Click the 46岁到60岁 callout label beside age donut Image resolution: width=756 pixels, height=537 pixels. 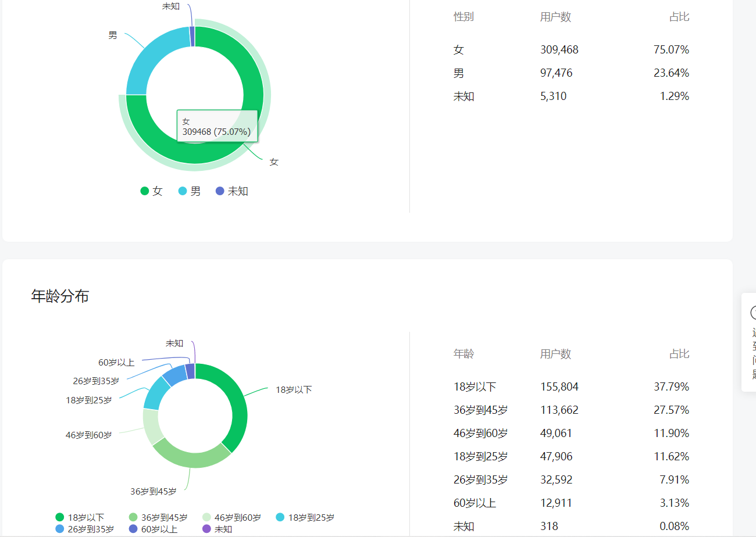click(x=88, y=435)
